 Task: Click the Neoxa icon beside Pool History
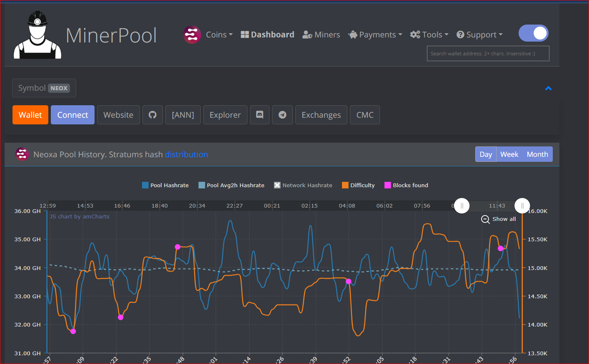[22, 154]
